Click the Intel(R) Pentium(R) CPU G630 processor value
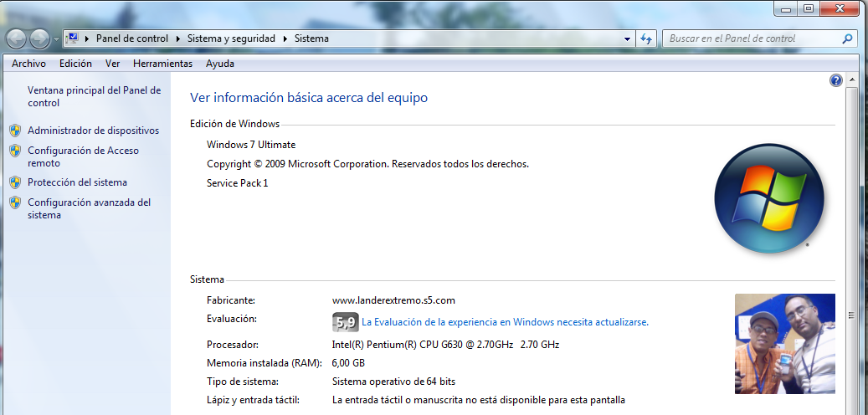The image size is (868, 415). 445,345
